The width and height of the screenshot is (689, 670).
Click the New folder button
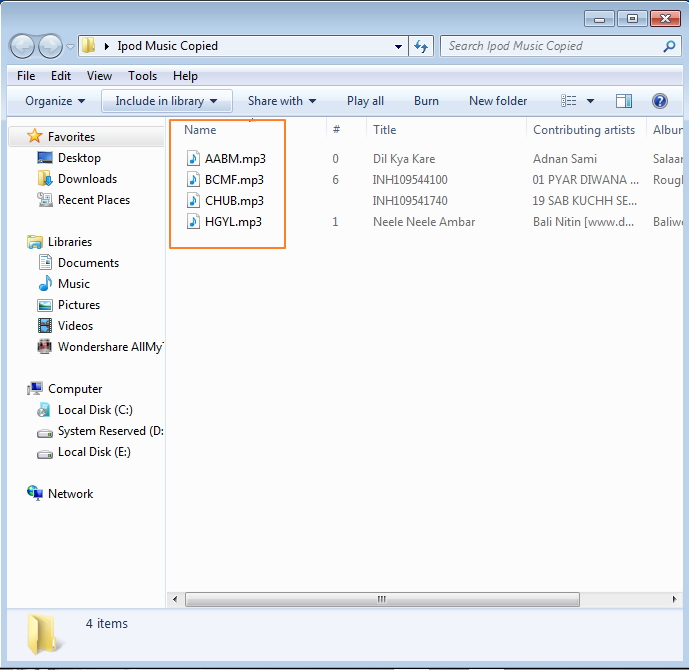pos(498,101)
